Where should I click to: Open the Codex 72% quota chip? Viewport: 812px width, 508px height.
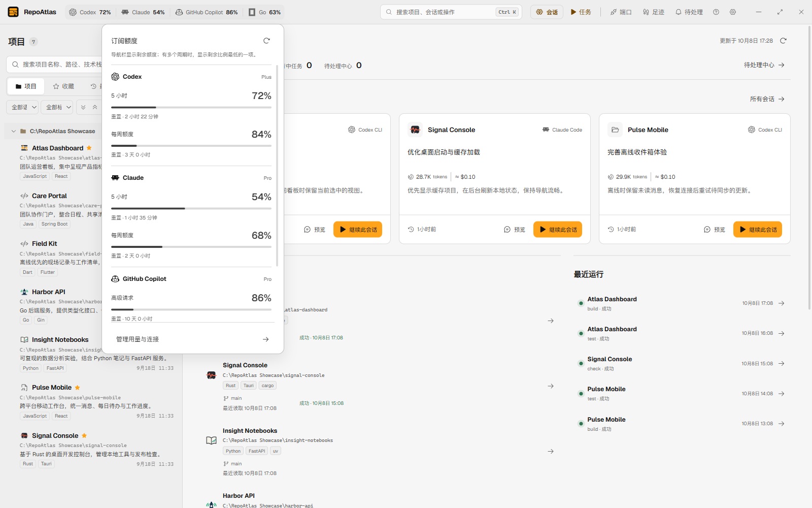[90, 12]
